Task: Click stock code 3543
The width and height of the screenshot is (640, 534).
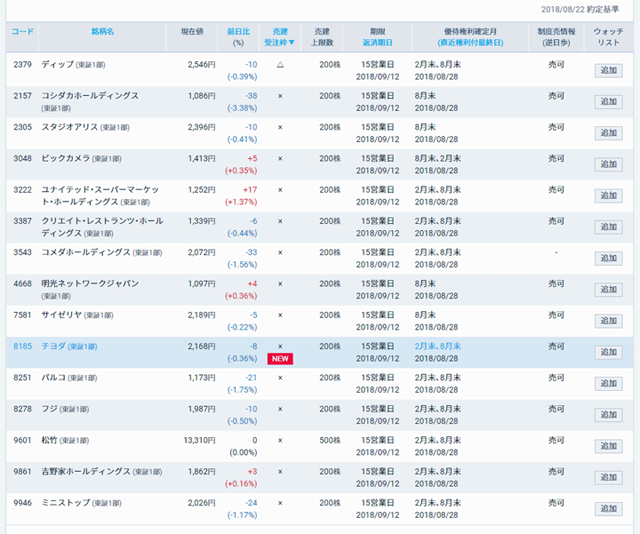Action: [22, 252]
